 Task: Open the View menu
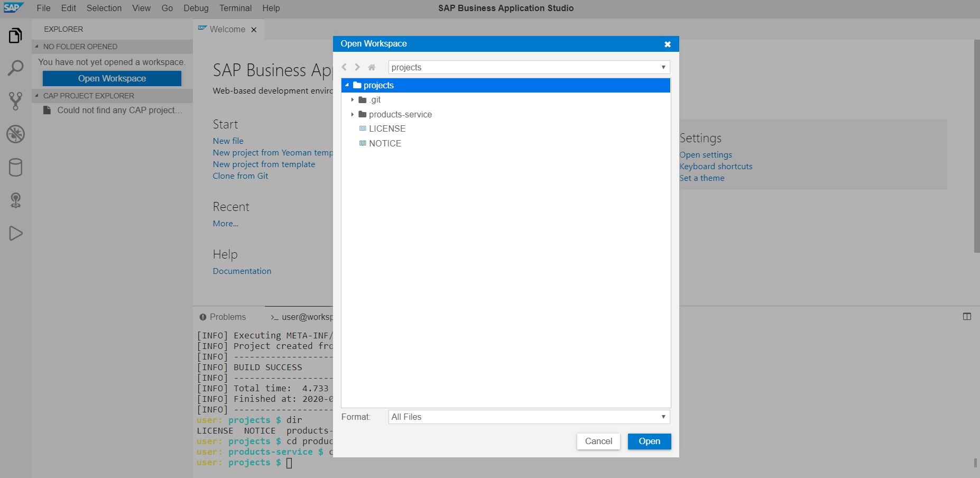click(141, 8)
